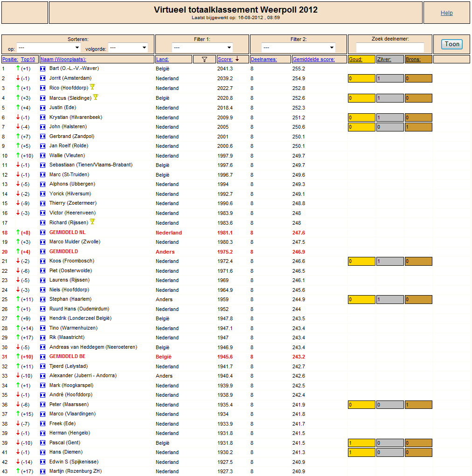
Task: Click the blue icon beside GEMIDDELD NL
Action: coord(43,233)
